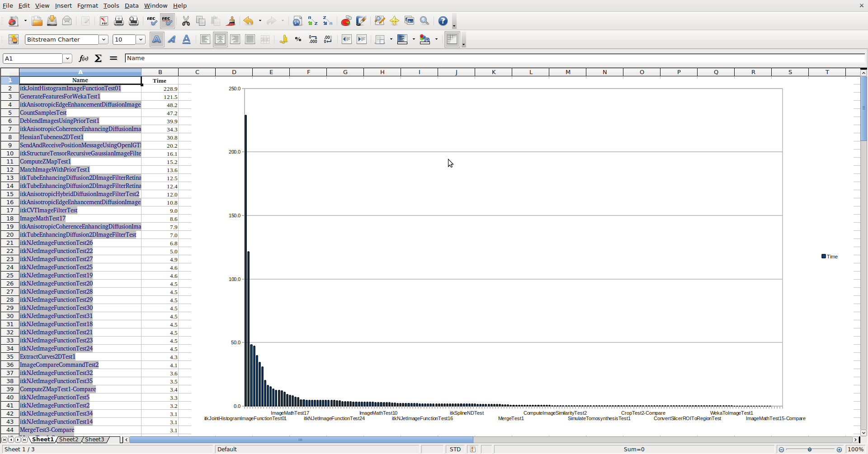868x454 pixels.
Task: Click the Save document icon
Action: tap(52, 21)
